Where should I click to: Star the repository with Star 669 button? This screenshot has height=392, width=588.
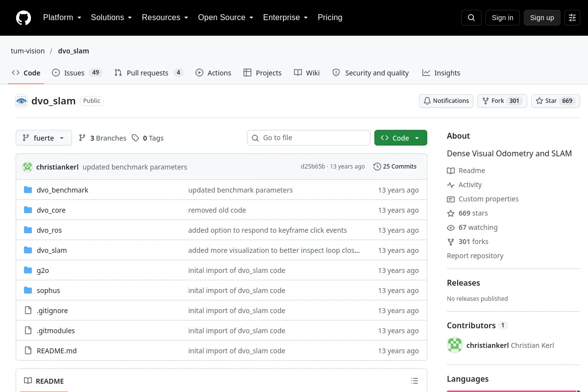point(556,101)
